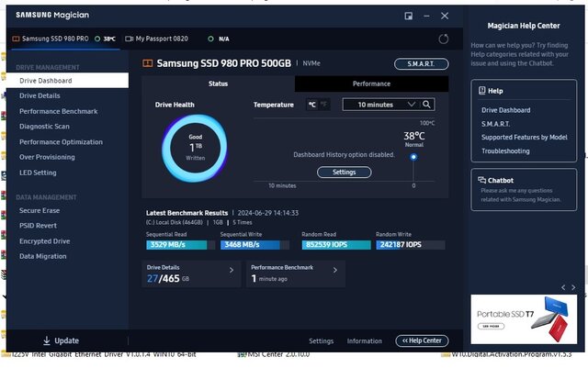Viewport: 588px width, 368px height.
Task: Open LED Setting menu item
Action: click(38, 173)
